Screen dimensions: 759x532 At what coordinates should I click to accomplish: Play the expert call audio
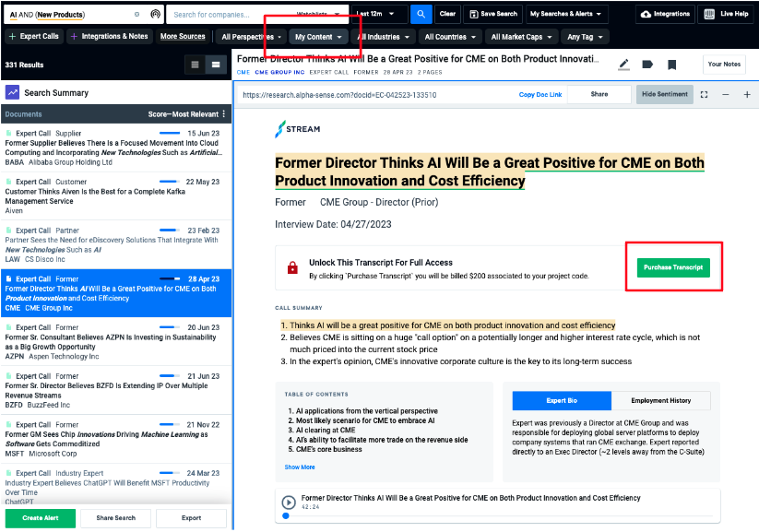point(289,502)
